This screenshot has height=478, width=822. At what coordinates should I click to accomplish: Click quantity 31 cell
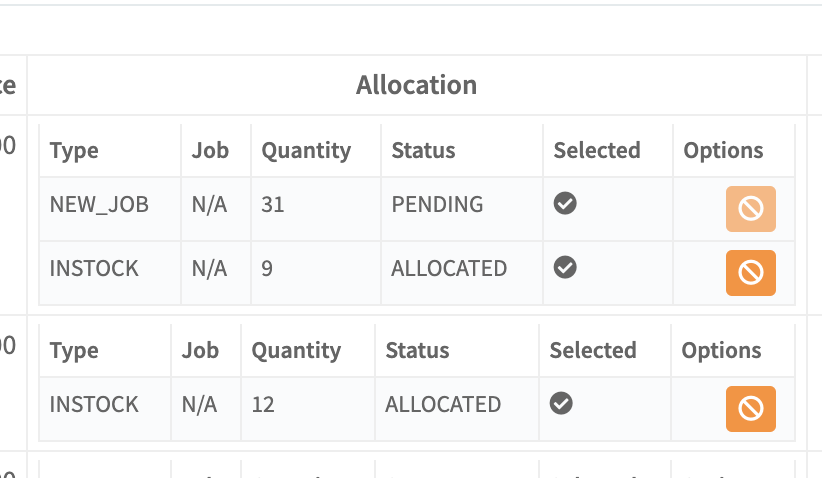click(273, 205)
